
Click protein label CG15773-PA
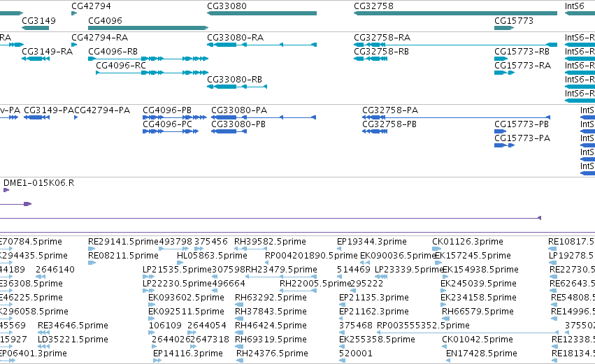[x=522, y=138]
